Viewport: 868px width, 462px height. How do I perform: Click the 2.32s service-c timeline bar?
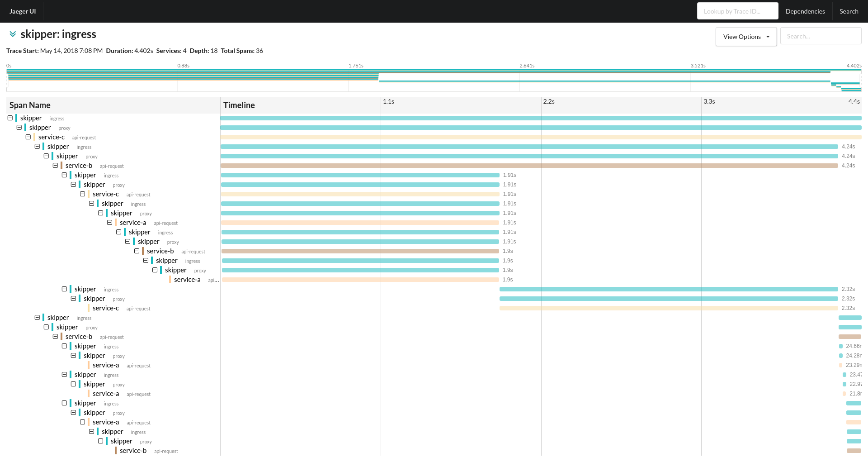(x=669, y=308)
